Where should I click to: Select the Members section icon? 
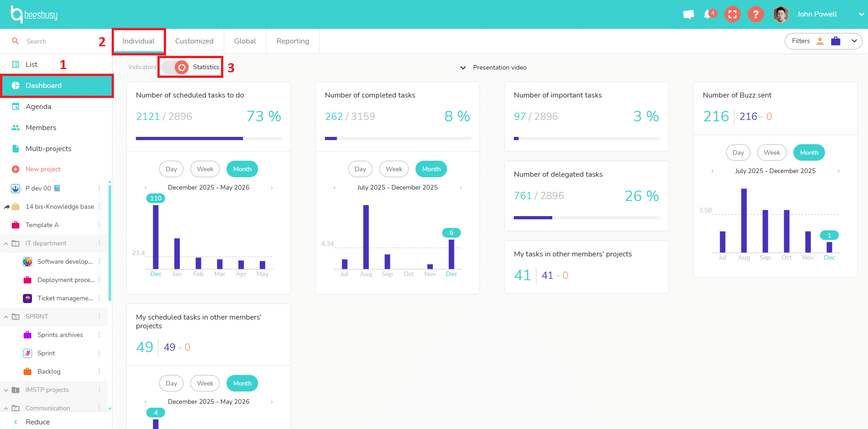16,127
